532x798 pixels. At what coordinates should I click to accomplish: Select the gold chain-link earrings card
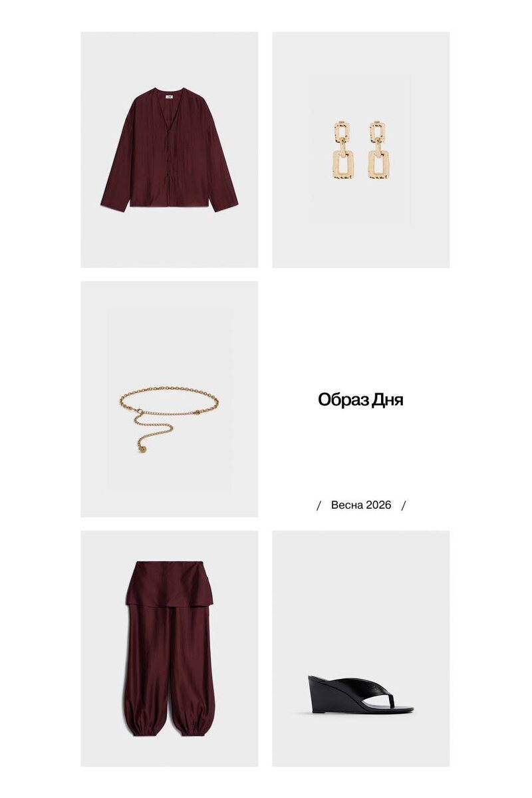(360, 150)
